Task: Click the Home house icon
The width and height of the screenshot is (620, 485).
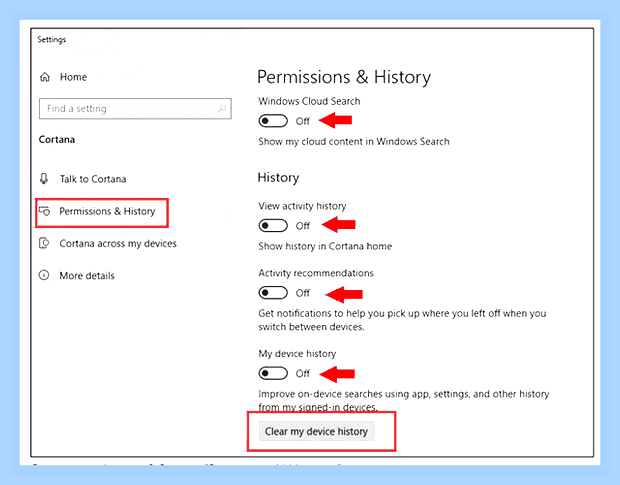Action: pos(45,77)
